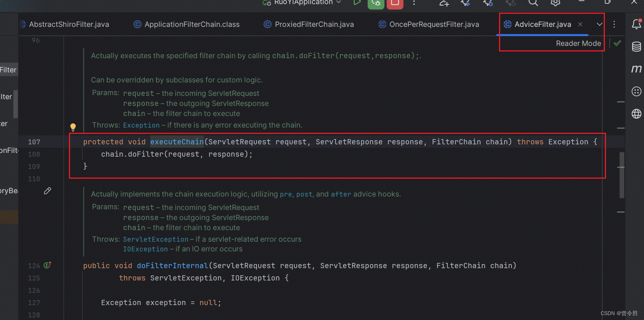Screen dimensions: 644x320
Task: Click the 'pre' advice hook reference
Action: click(286, 194)
